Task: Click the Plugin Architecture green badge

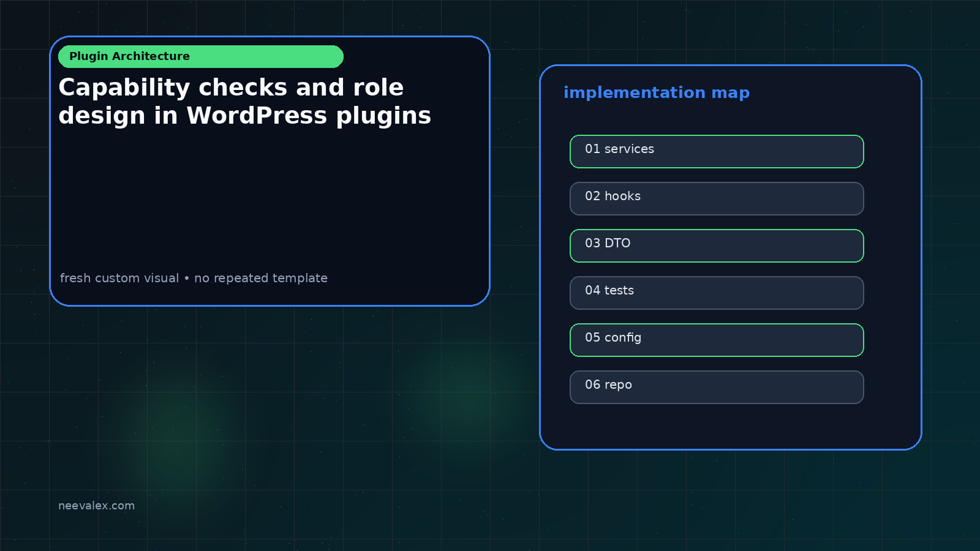Action: coord(201,56)
